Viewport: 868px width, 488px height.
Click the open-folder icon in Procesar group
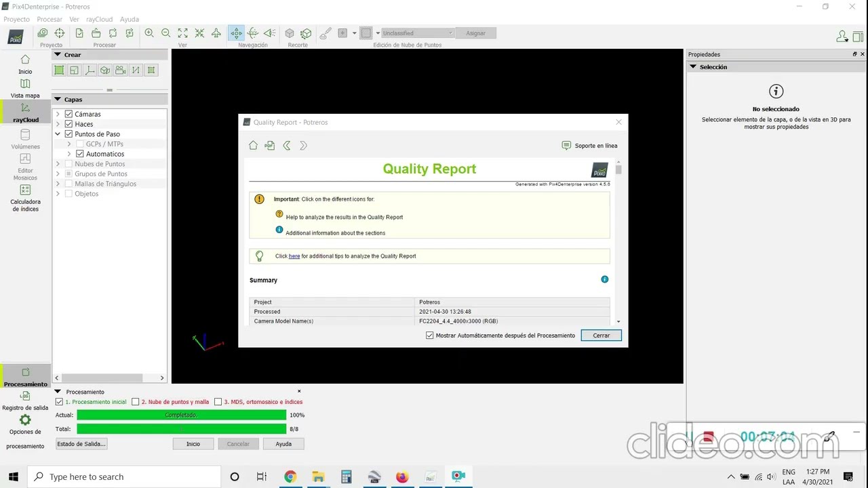point(96,33)
